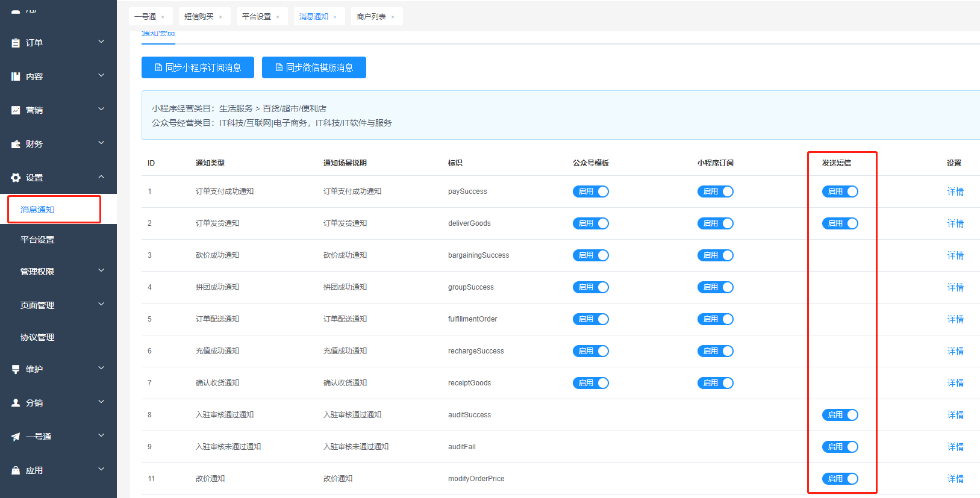Expand the 一号通 menu chevron
Image resolution: width=980 pixels, height=498 pixels.
coord(101,435)
